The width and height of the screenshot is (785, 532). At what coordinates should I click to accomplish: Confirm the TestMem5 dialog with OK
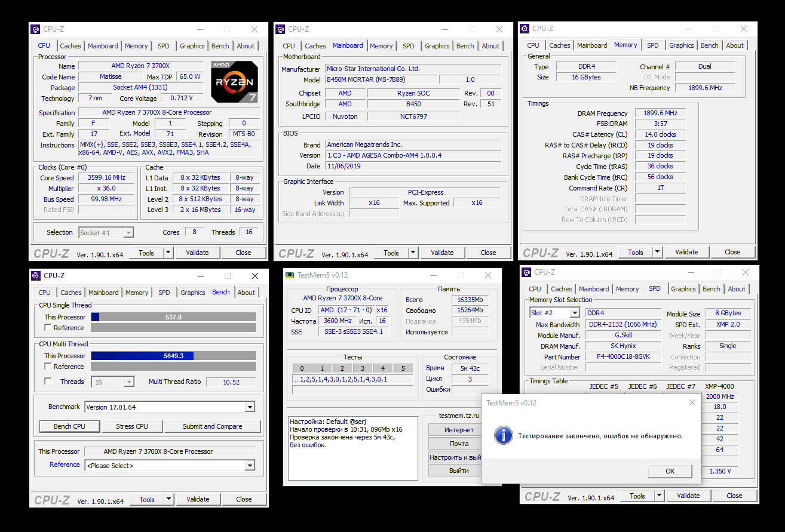(670, 471)
